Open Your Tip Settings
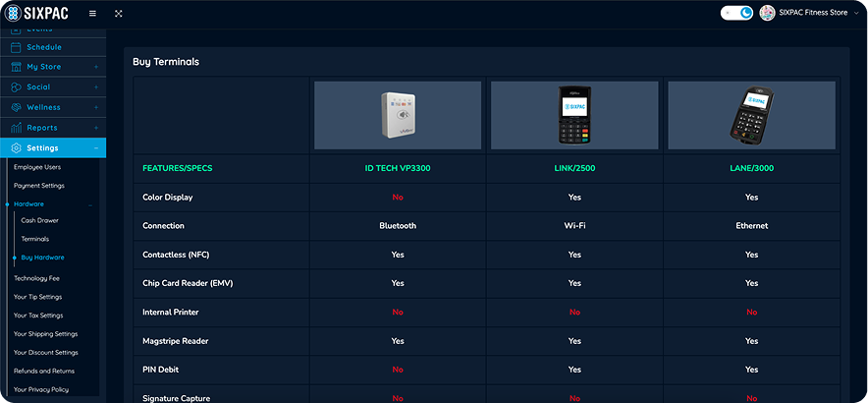 pos(37,297)
